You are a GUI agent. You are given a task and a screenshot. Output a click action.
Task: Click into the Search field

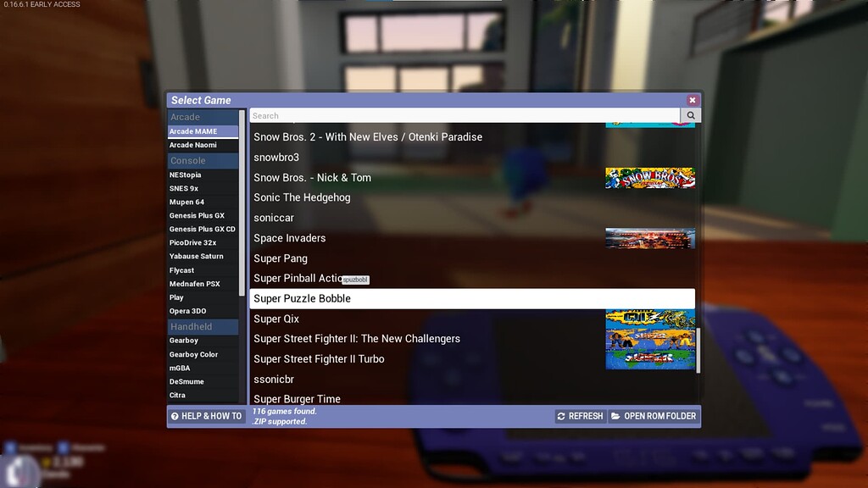[465, 116]
